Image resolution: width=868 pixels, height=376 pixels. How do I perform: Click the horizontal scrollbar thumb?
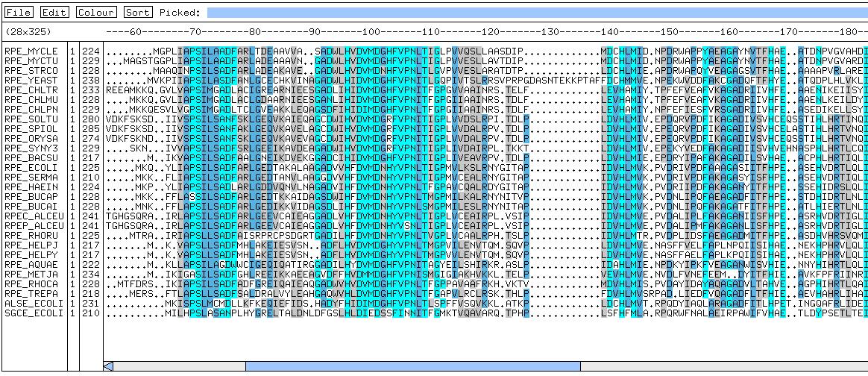[412, 366]
